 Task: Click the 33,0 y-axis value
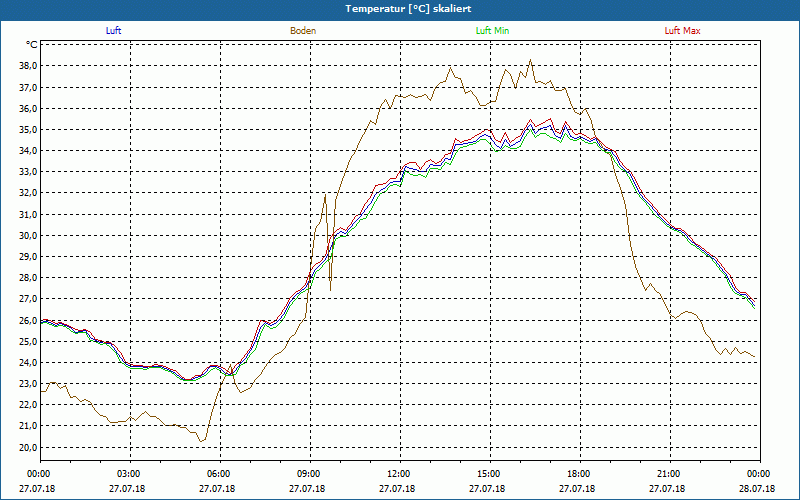tap(28, 172)
